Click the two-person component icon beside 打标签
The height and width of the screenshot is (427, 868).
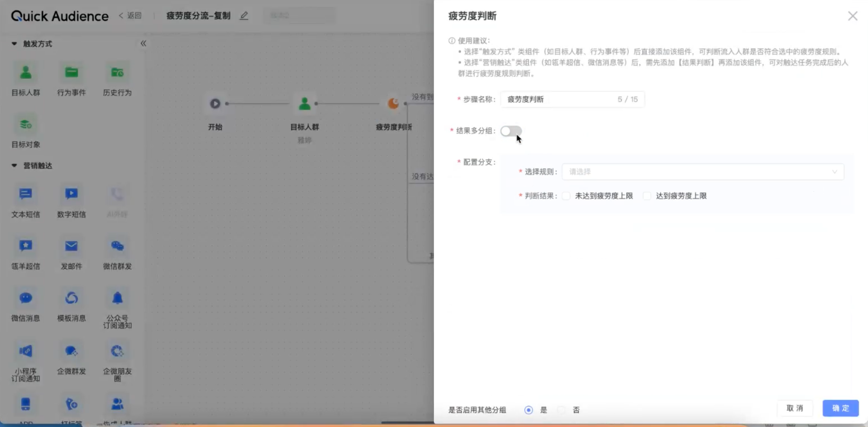pyautogui.click(x=117, y=404)
